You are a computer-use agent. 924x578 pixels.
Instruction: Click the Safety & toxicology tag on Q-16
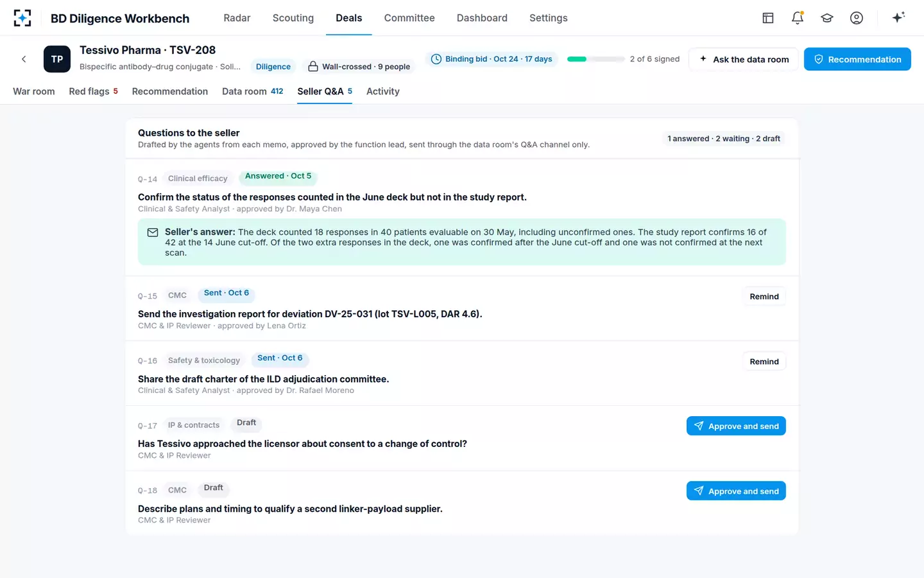(204, 360)
